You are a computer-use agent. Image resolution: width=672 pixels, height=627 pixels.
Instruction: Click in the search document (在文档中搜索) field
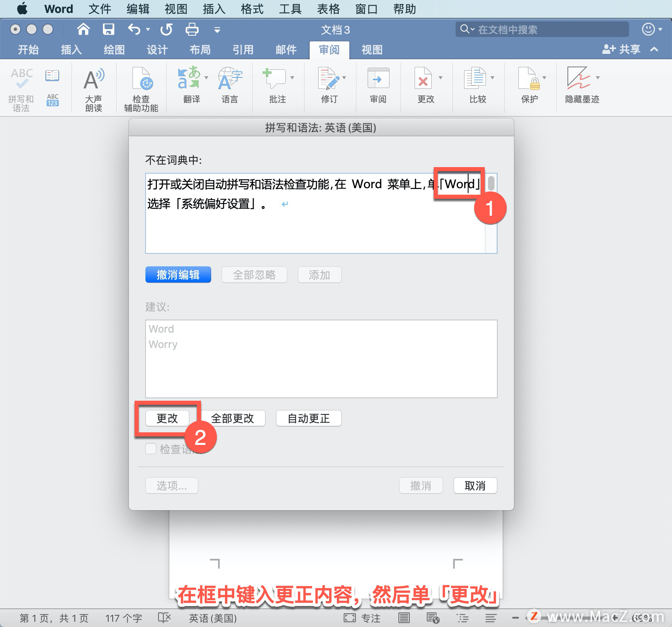[x=542, y=29]
